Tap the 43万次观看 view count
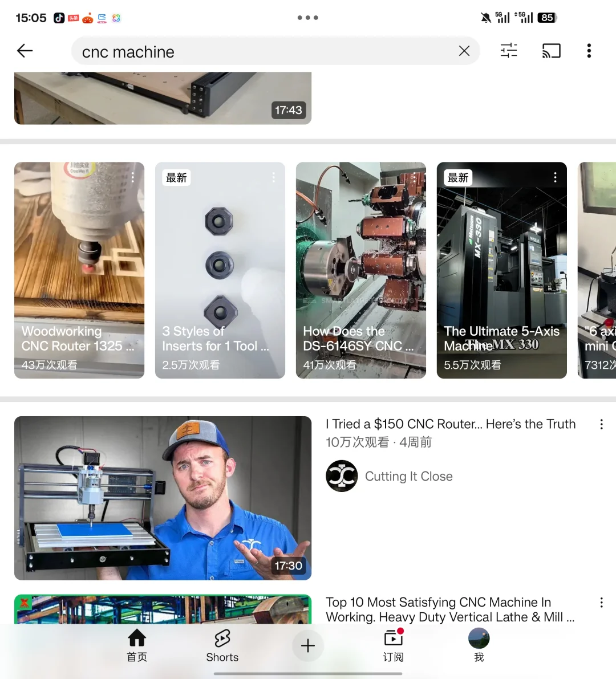 click(50, 365)
